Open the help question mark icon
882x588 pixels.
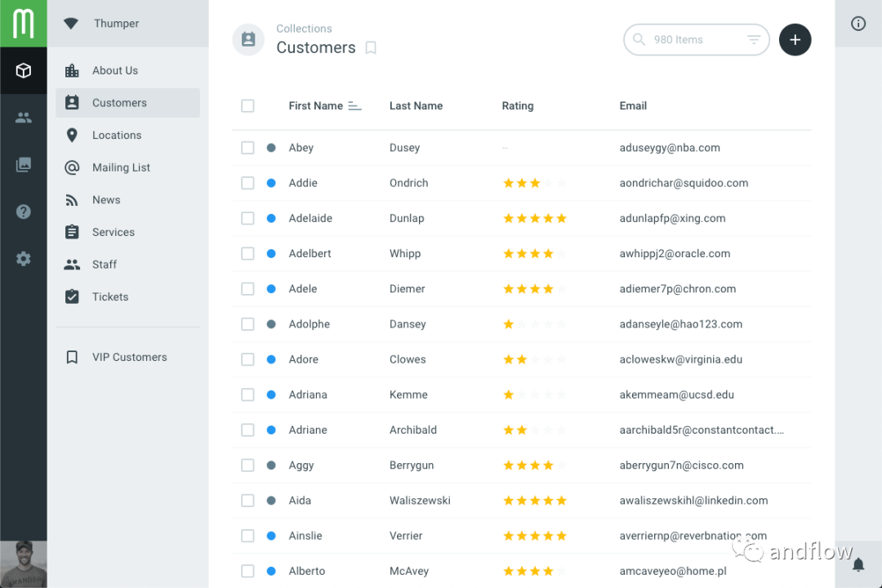23,212
